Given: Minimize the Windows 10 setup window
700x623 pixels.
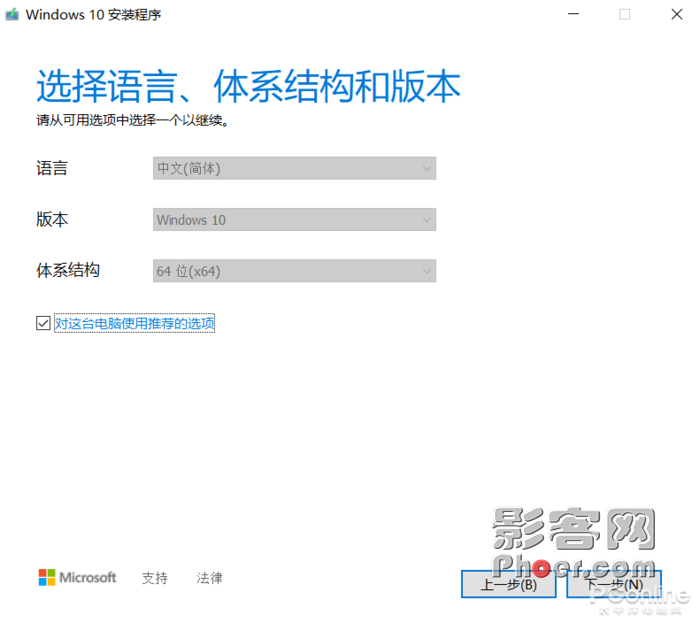Looking at the screenshot, I should coord(573,14).
